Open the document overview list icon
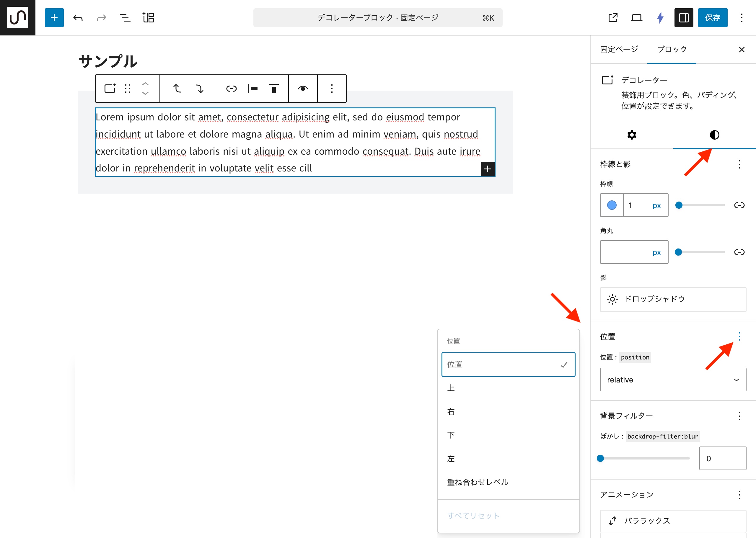This screenshot has width=756, height=538. click(125, 17)
